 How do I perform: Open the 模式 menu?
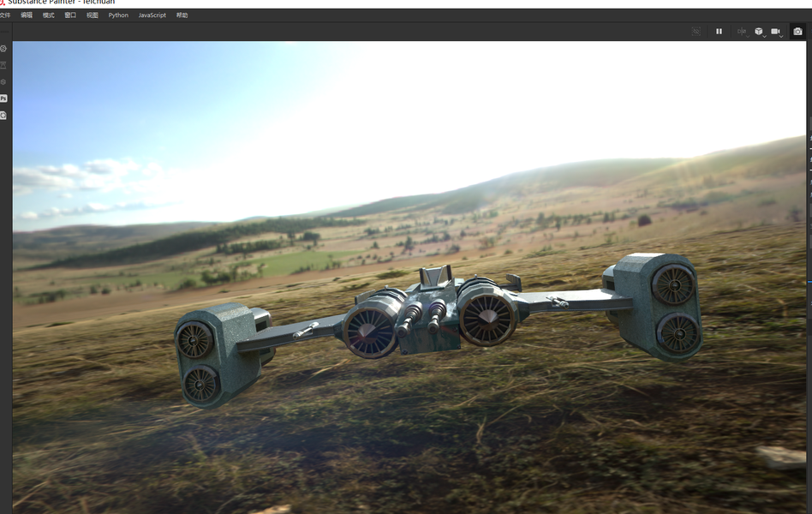coord(49,15)
